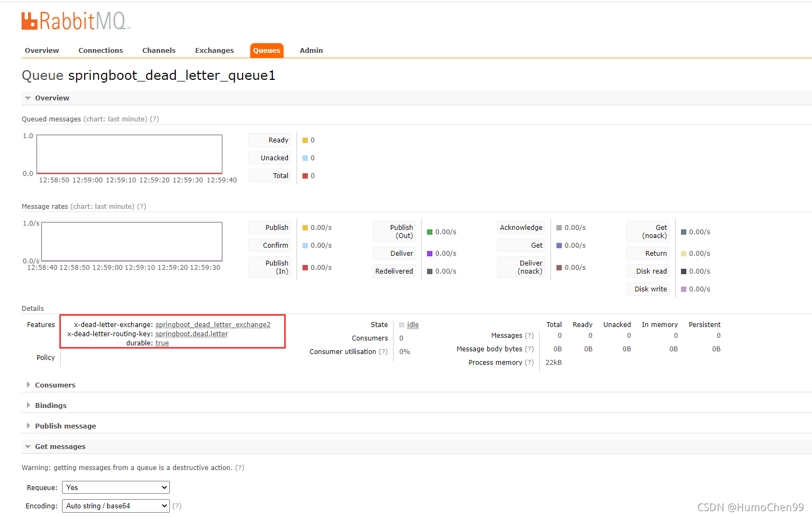Expand the Bindings section
Image resolution: width=812 pixels, height=517 pixels.
click(51, 405)
